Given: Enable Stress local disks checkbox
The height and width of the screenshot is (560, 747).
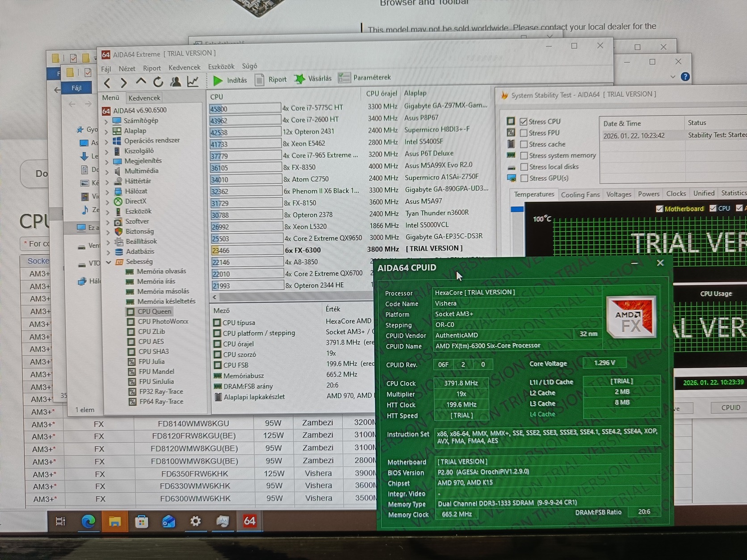Looking at the screenshot, I should pyautogui.click(x=524, y=167).
